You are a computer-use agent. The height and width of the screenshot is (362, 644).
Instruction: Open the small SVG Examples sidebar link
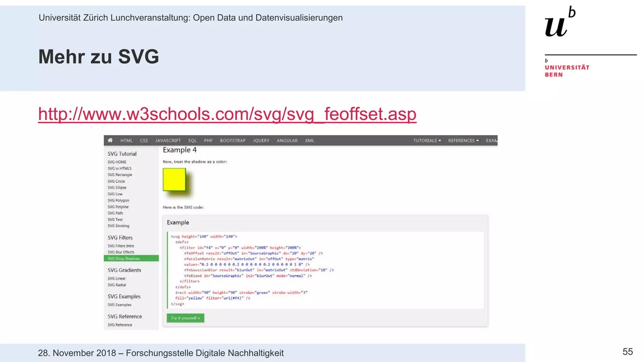click(x=119, y=305)
